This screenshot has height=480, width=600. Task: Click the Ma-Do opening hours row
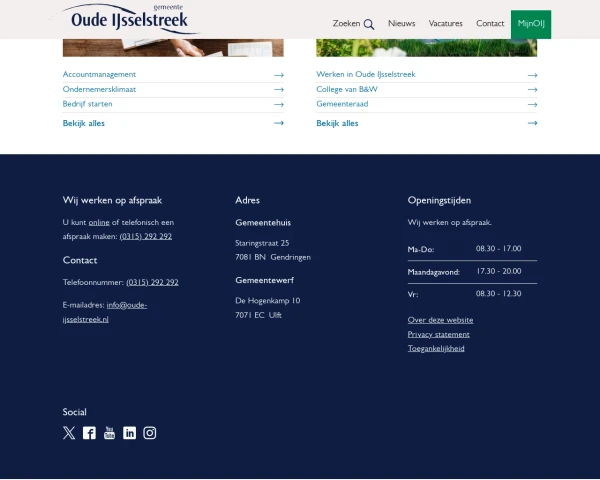tap(472, 249)
